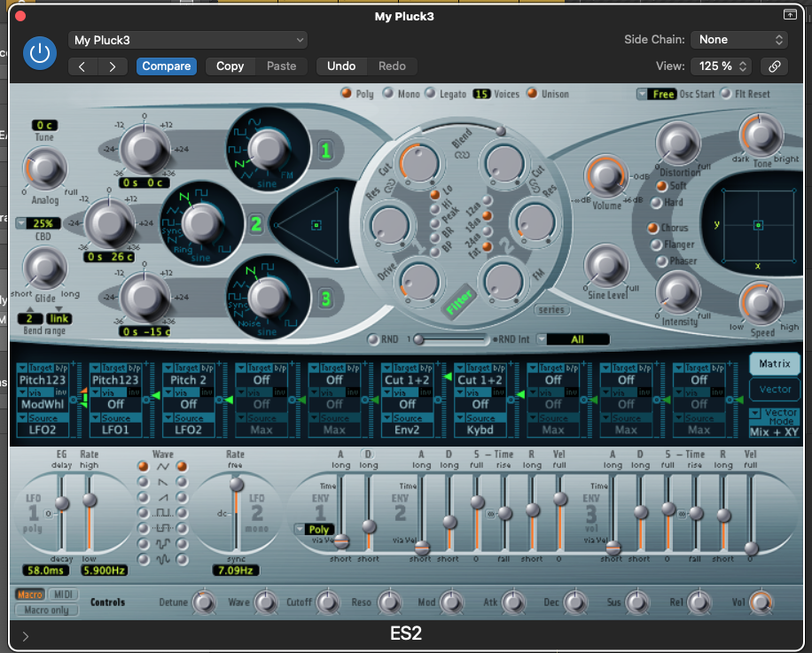This screenshot has width=812, height=653.
Task: Click the filter Drive knob
Action: click(x=420, y=281)
